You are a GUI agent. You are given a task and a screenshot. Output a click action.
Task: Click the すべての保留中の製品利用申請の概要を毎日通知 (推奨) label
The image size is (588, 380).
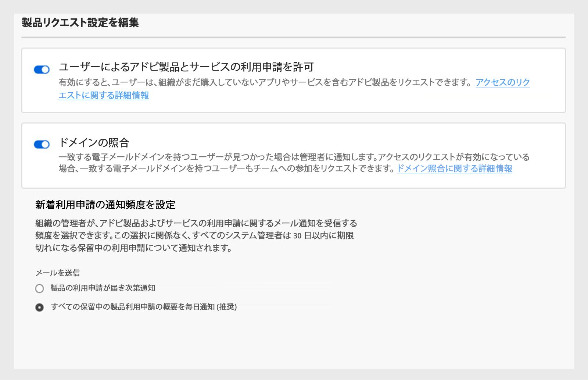[x=144, y=307]
